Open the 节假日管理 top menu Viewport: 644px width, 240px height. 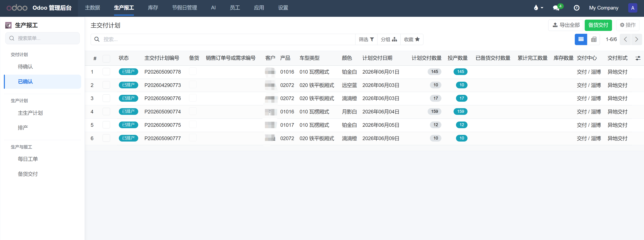184,8
